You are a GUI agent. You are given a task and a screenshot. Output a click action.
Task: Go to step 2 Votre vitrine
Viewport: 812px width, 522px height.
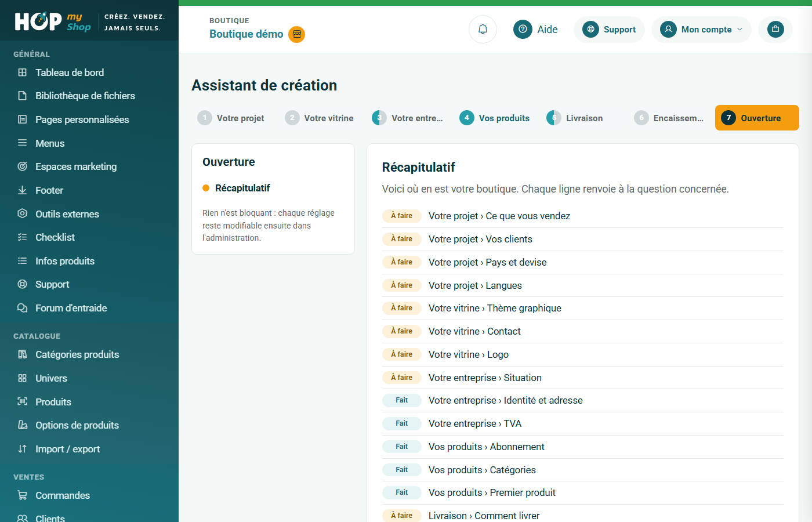click(x=319, y=118)
